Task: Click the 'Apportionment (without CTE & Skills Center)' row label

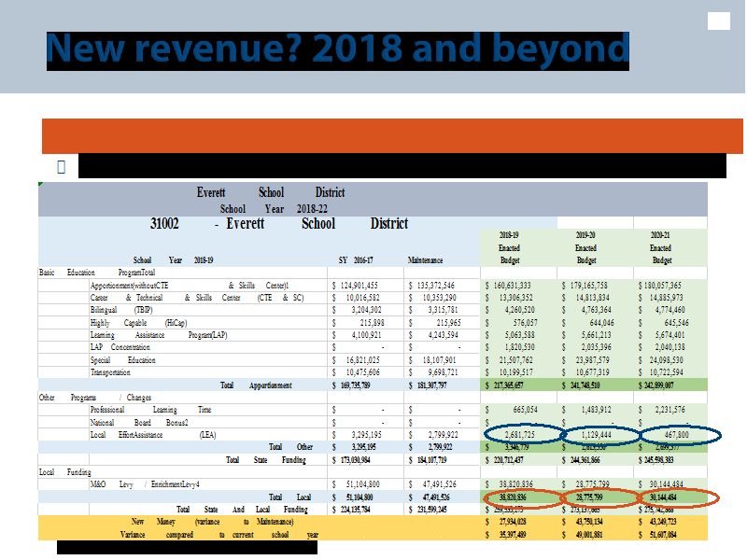Action: 190,286
